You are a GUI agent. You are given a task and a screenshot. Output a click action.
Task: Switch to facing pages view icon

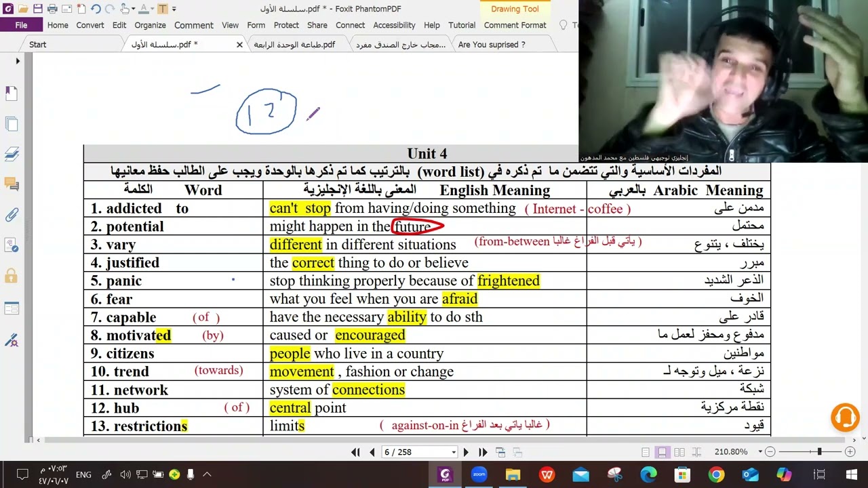pyautogui.click(x=679, y=452)
